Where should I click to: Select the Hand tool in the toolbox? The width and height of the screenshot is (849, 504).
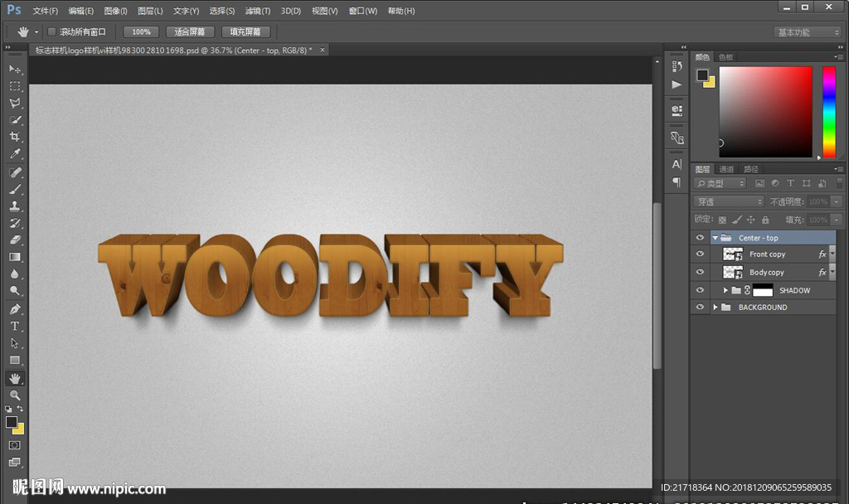click(x=15, y=378)
